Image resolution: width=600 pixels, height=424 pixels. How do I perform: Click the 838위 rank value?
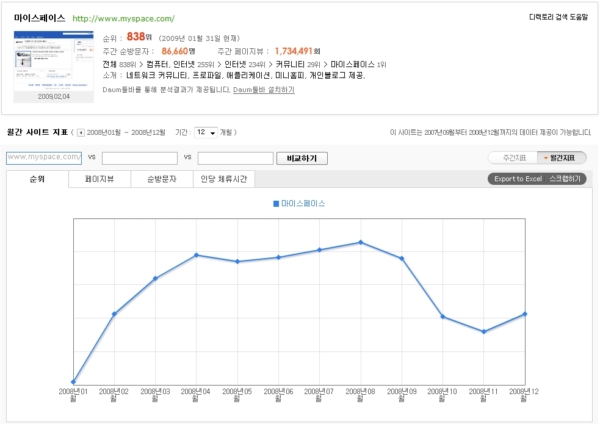[x=139, y=36]
